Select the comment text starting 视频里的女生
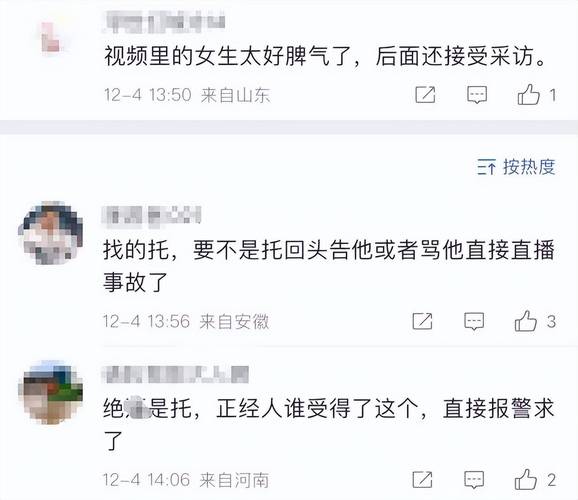The height and width of the screenshot is (500, 578). click(x=325, y=57)
